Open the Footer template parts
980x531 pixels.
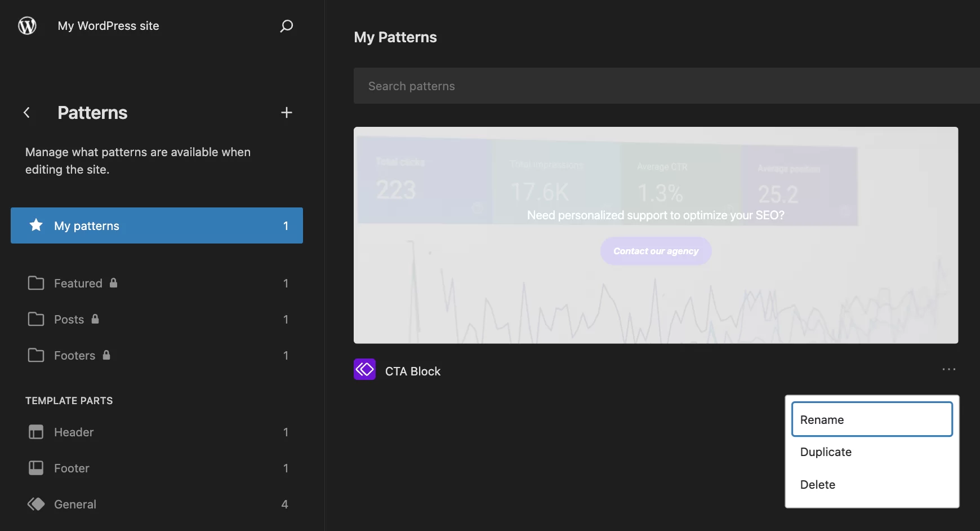coord(157,468)
